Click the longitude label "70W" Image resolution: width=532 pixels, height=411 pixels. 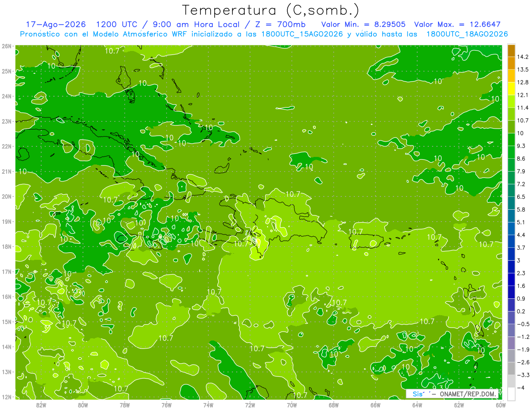pos(292,405)
